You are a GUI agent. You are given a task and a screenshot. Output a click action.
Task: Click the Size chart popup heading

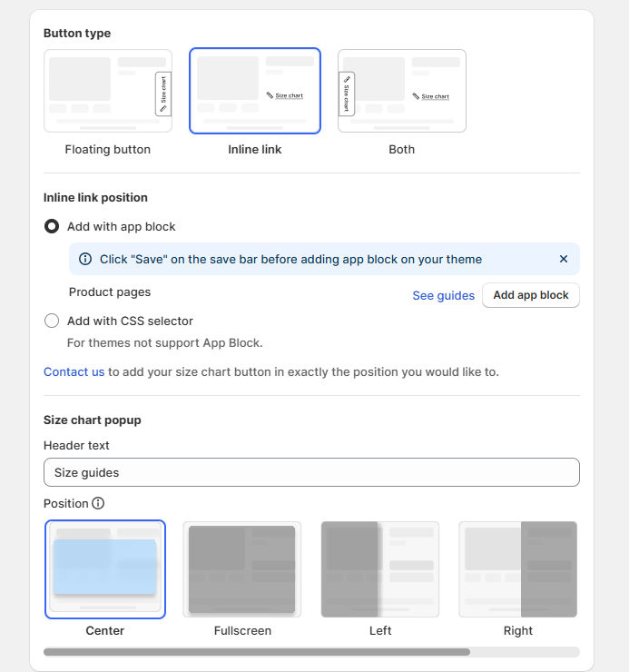(92, 420)
